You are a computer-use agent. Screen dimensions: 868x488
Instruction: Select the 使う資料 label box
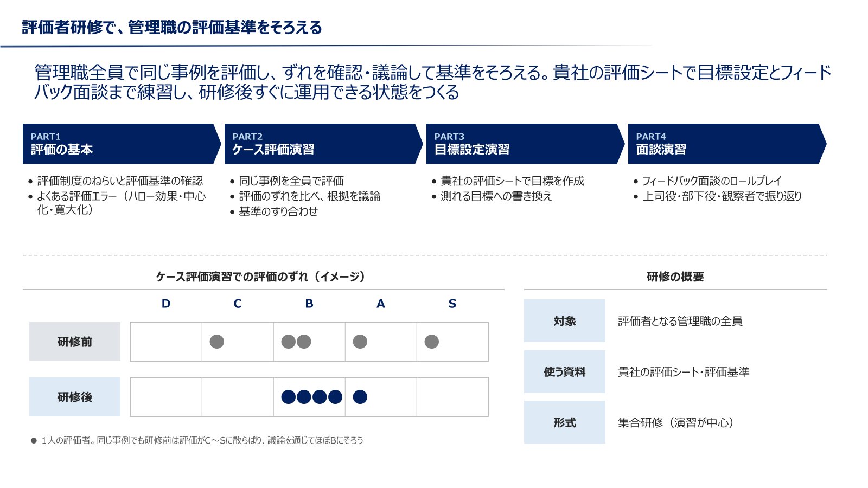point(565,371)
